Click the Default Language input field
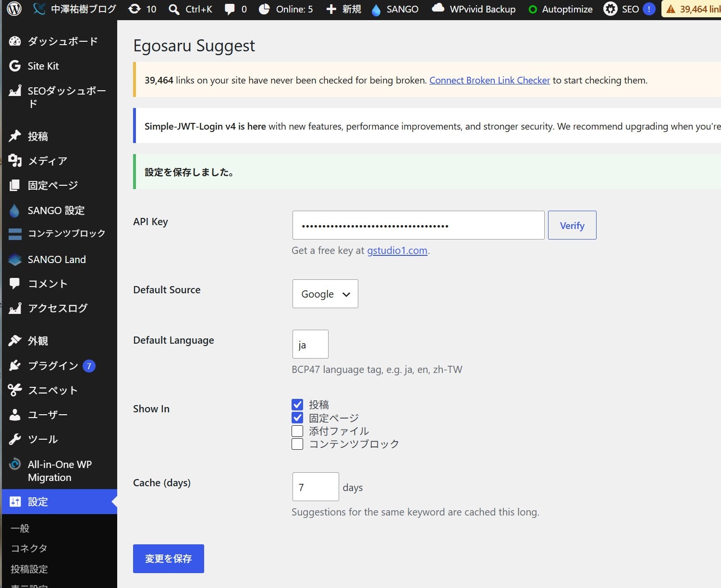Screen dimensions: 721x588 click(x=310, y=344)
